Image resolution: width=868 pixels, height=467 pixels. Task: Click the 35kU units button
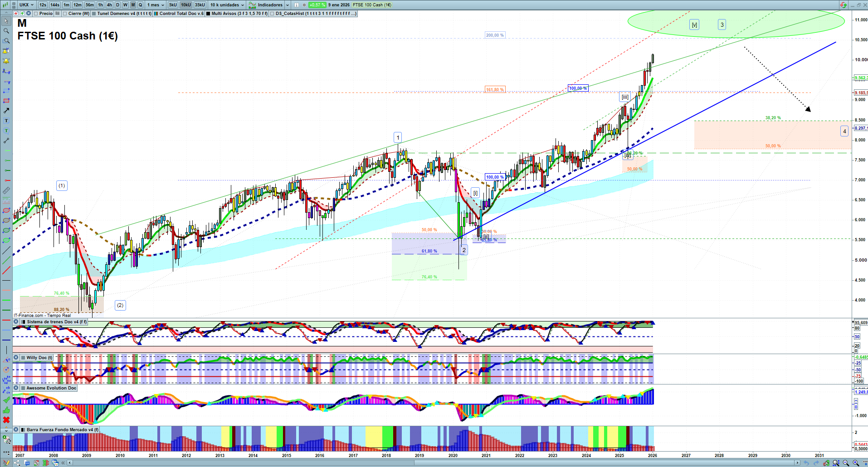(200, 5)
